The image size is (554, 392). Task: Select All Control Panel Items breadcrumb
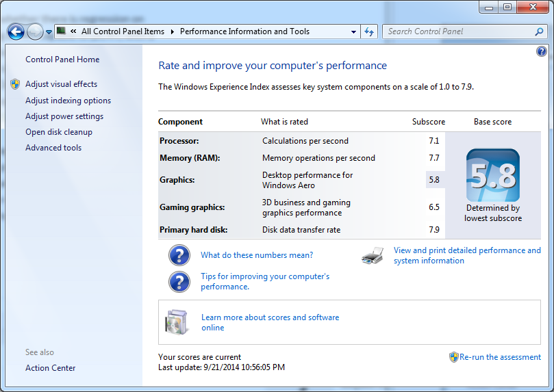(123, 31)
